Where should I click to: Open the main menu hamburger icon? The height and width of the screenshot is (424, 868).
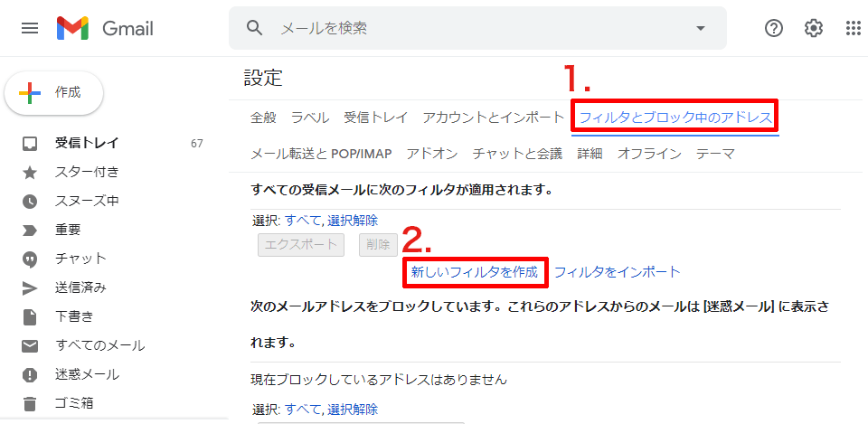pyautogui.click(x=30, y=28)
